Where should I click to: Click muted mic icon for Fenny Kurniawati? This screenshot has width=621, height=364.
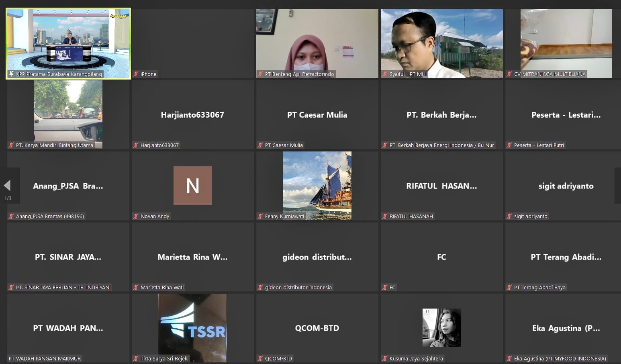[260, 216]
